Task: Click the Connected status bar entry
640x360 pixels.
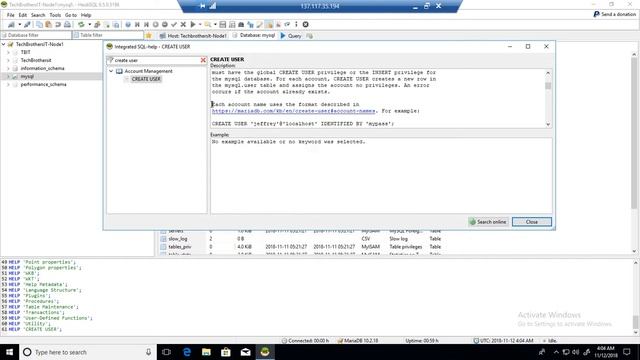Action: tap(305, 340)
